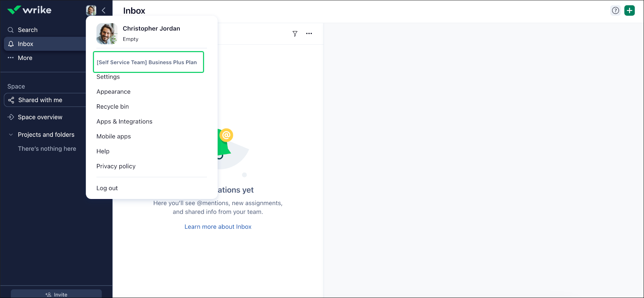
Task: Open Search in the sidebar
Action: (28, 30)
